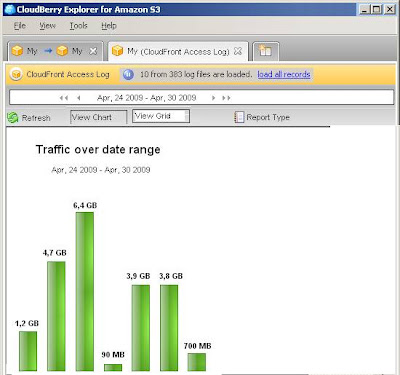The width and height of the screenshot is (400, 375).
Task: Click the 4,7 GB traffic bar
Action: point(56,316)
